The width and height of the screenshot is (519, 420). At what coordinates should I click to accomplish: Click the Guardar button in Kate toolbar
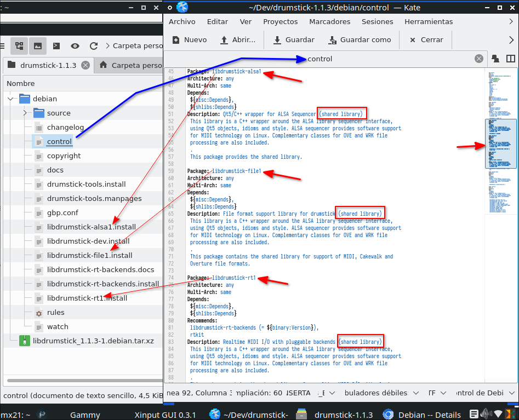pos(294,40)
